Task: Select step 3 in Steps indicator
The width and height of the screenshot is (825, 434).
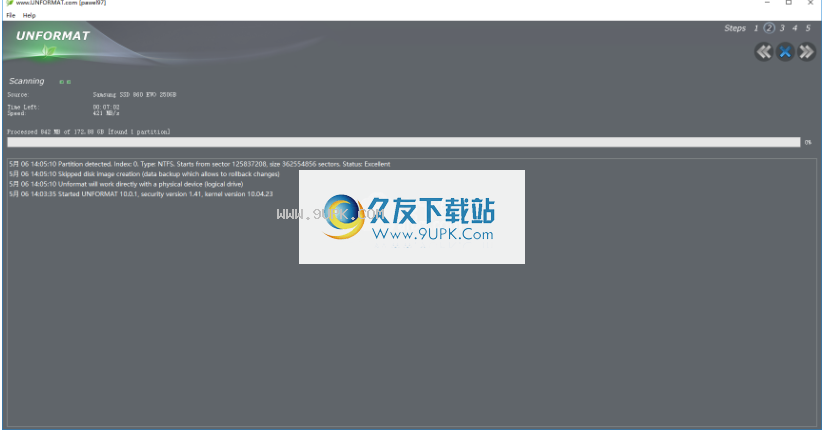Action: click(782, 28)
